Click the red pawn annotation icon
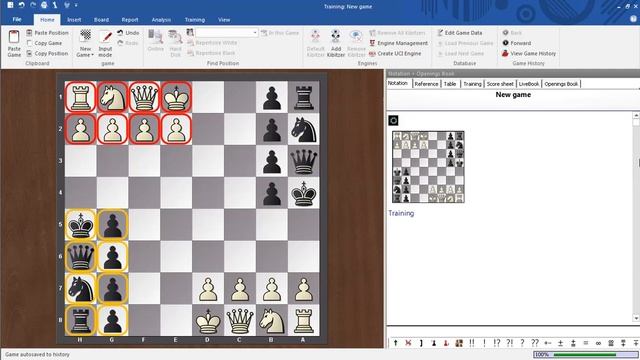This screenshot has width=640, height=360. (x=446, y=343)
